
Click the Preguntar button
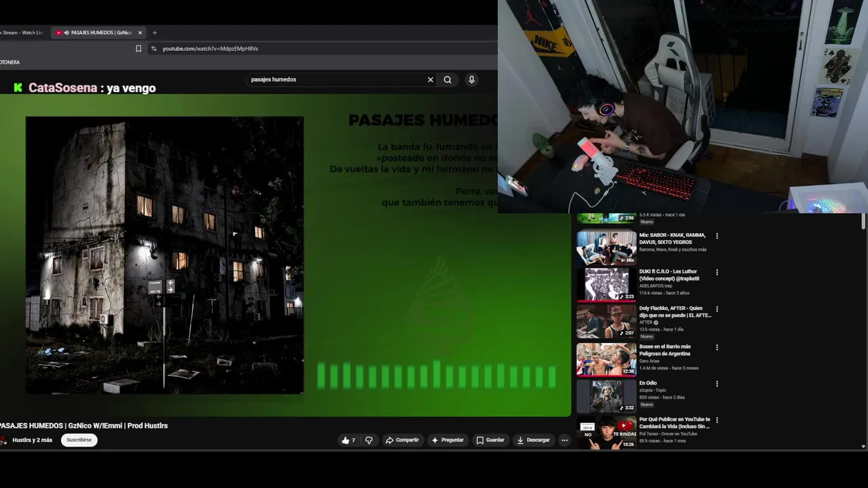point(448,440)
